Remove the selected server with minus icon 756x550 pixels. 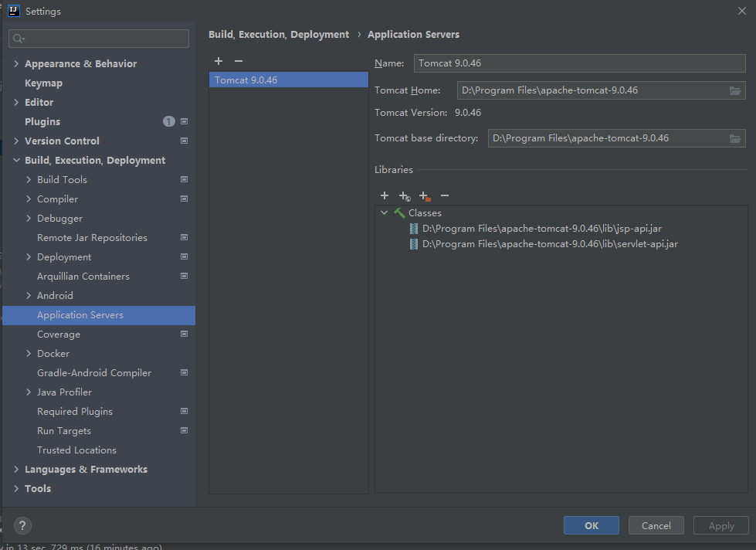239,61
